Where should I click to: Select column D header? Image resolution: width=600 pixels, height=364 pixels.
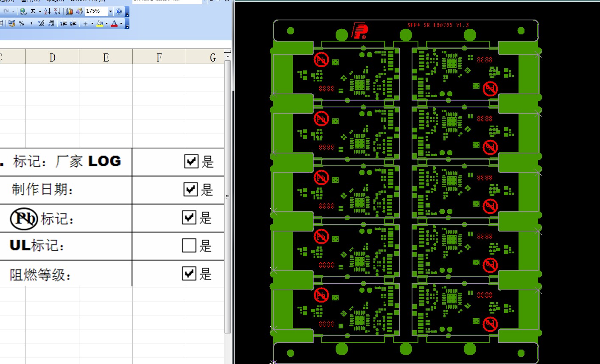52,57
